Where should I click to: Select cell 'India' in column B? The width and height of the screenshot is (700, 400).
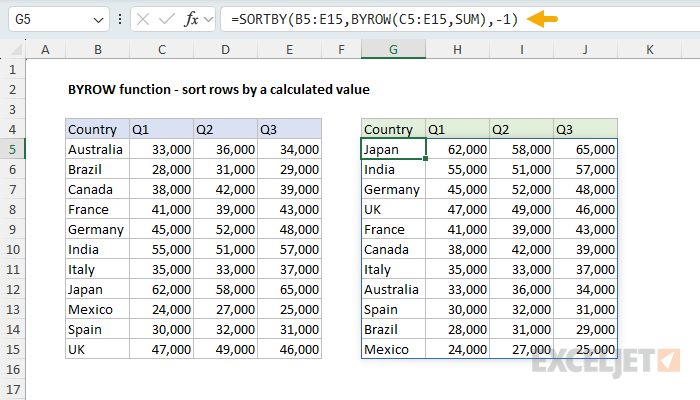pos(97,250)
